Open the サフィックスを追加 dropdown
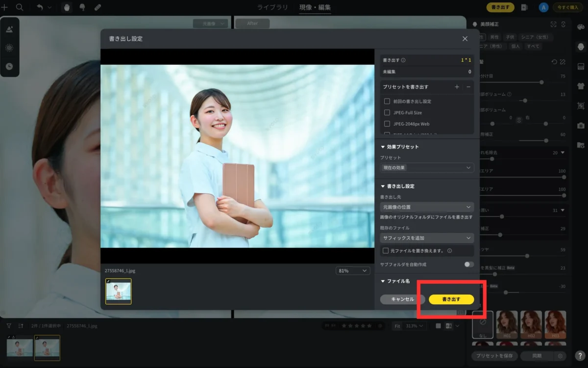The height and width of the screenshot is (368, 588). (427, 238)
